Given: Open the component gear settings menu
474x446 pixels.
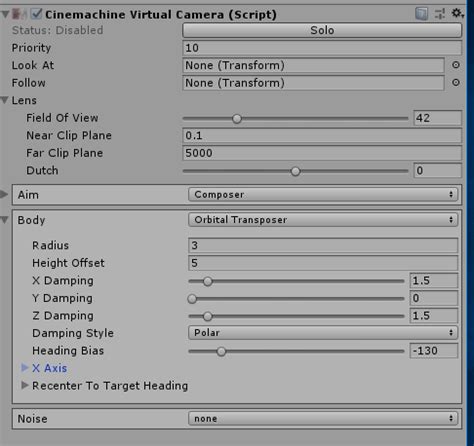Looking at the screenshot, I should [x=457, y=14].
